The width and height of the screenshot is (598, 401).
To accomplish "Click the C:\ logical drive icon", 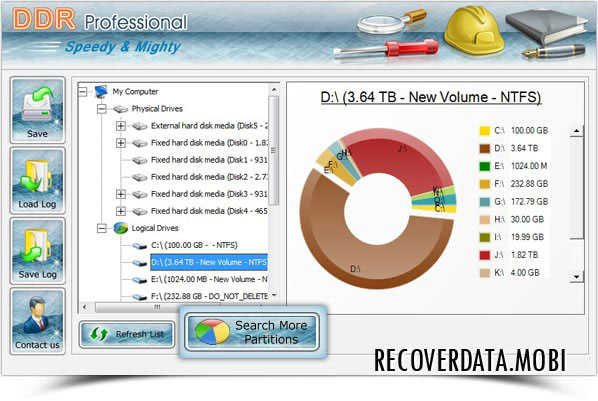I will pyautogui.click(x=140, y=246).
